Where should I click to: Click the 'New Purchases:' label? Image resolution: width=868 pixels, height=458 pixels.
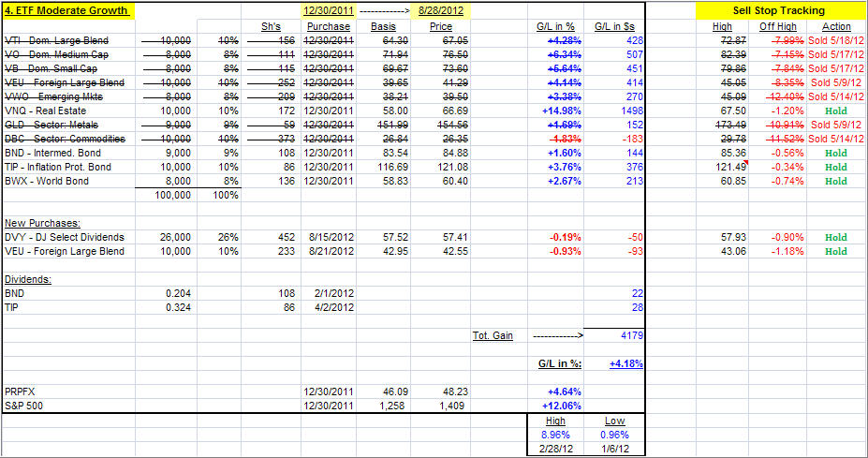click(43, 223)
